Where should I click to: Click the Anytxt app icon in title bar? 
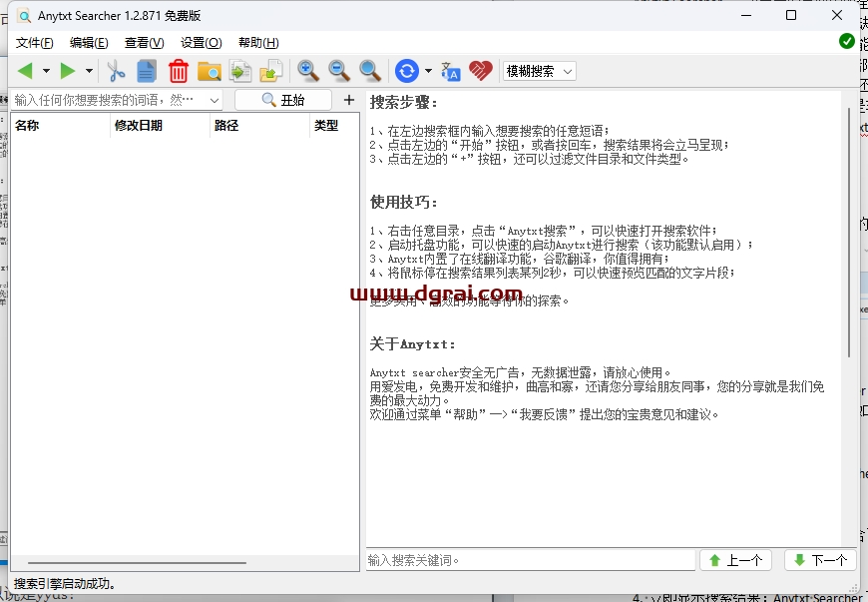24,16
